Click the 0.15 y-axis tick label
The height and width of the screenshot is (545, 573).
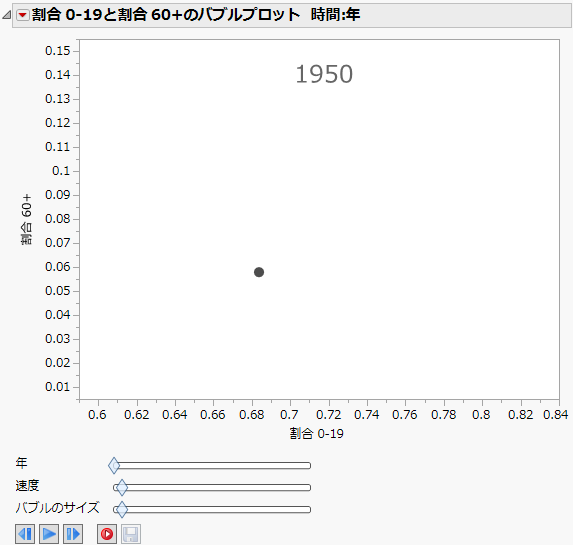(x=57, y=51)
